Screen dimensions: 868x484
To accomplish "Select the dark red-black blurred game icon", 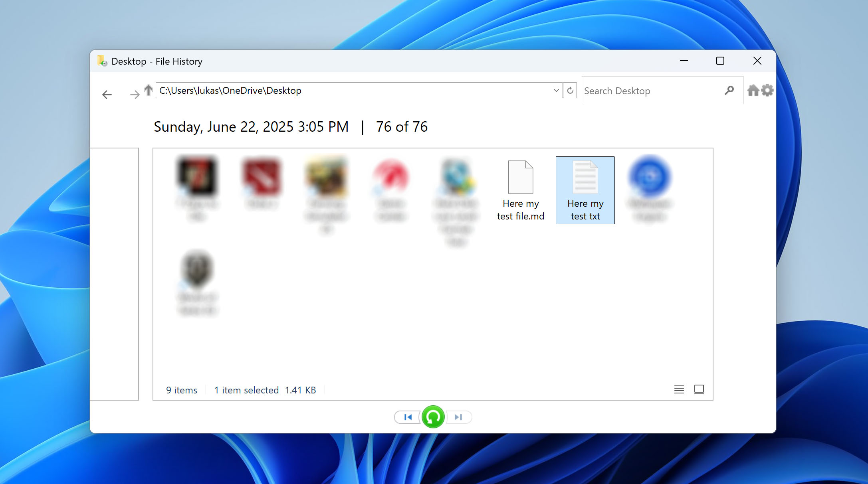I will click(x=197, y=188).
